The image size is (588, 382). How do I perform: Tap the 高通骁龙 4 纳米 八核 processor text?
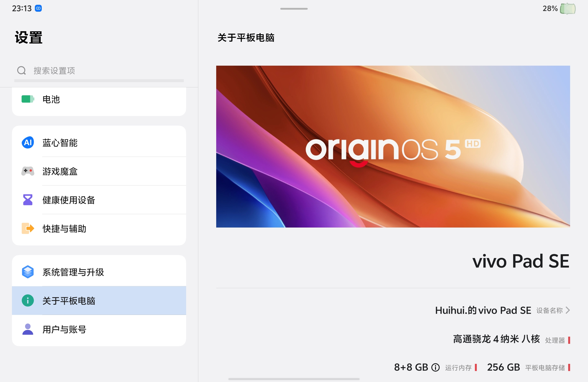tap(496, 339)
